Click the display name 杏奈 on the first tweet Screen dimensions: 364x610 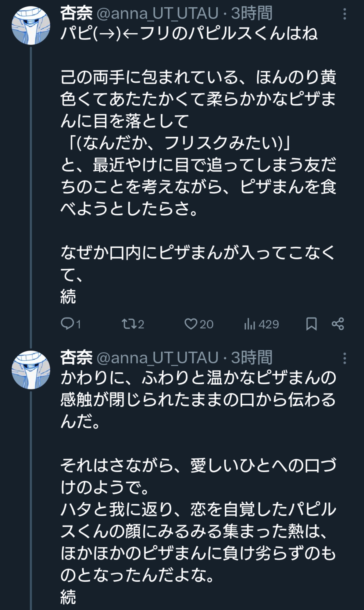(x=76, y=13)
